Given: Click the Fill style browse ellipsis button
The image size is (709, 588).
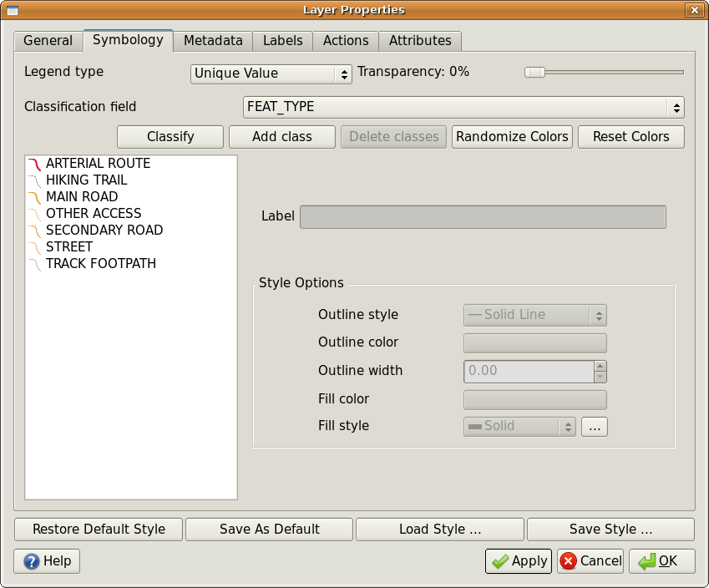Looking at the screenshot, I should 595,426.
